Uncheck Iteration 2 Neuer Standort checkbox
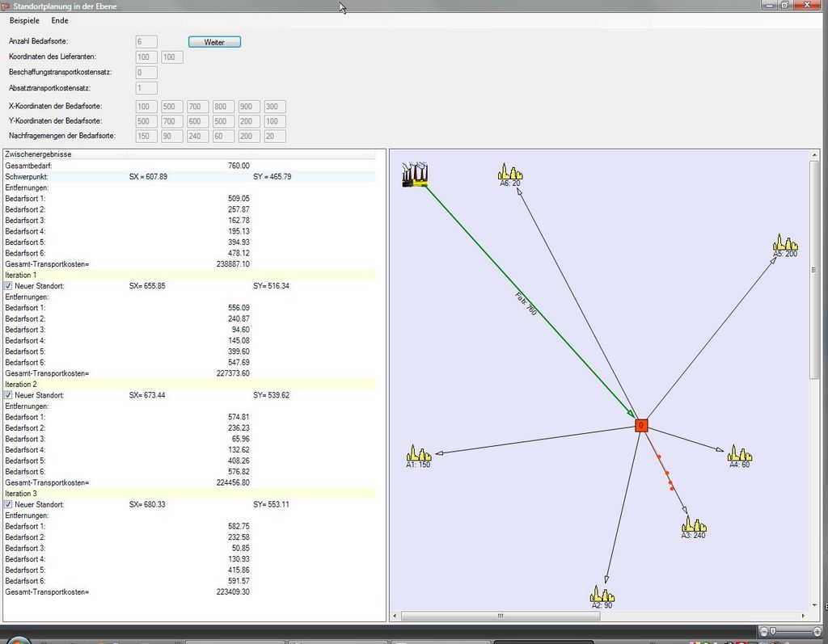Image resolution: width=828 pixels, height=644 pixels. pyautogui.click(x=8, y=395)
